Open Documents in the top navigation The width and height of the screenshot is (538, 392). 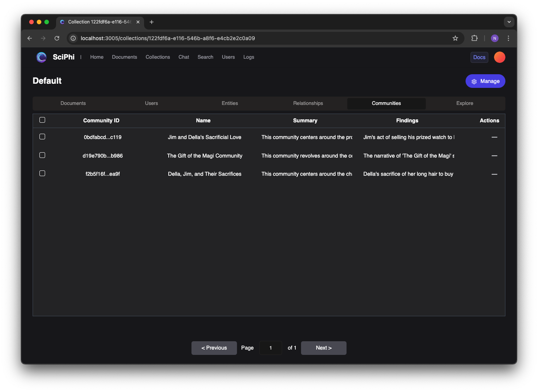click(x=124, y=57)
